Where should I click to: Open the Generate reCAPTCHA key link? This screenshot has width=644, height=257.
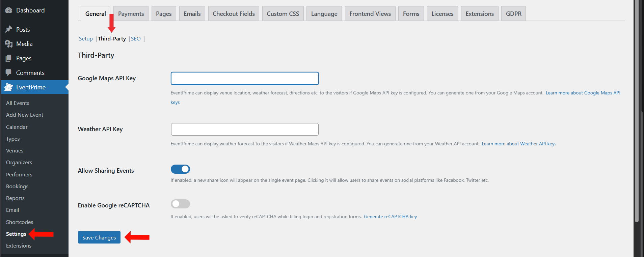390,217
